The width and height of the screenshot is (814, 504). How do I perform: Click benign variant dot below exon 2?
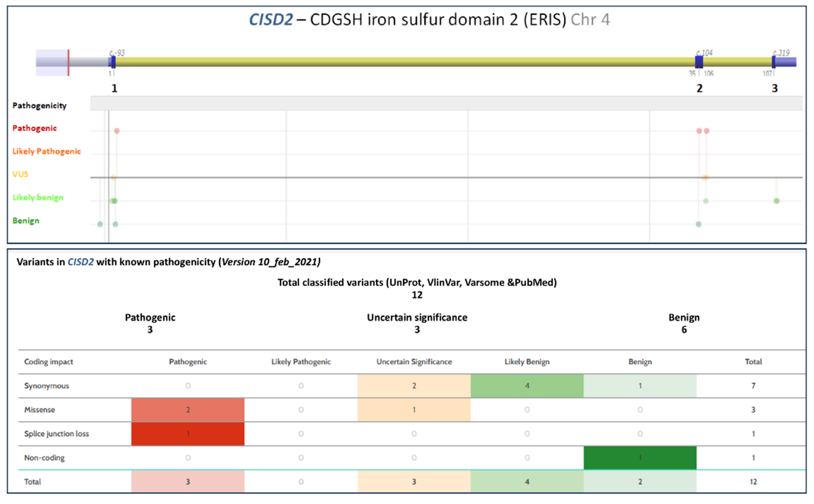click(x=698, y=224)
